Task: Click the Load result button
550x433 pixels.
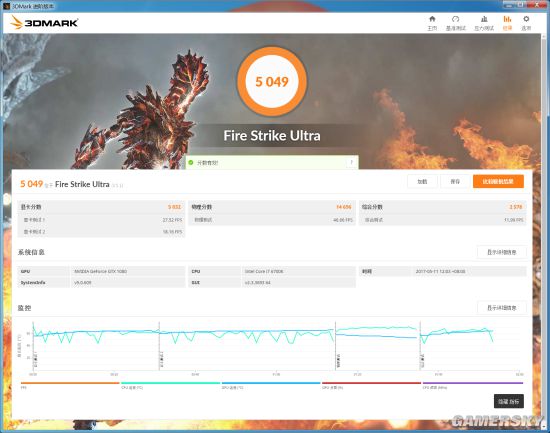Action: (422, 181)
